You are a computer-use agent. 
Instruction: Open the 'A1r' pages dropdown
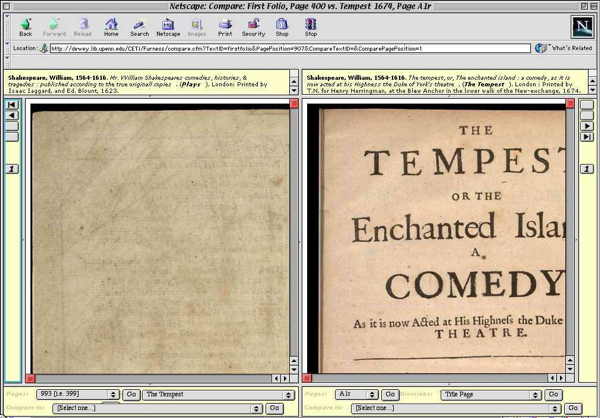[x=357, y=394]
